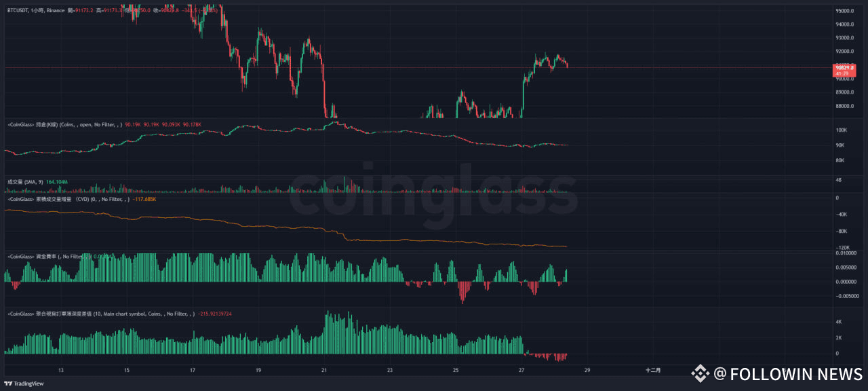Click date 29 on the time axis
The image size is (868, 391).
click(x=587, y=371)
